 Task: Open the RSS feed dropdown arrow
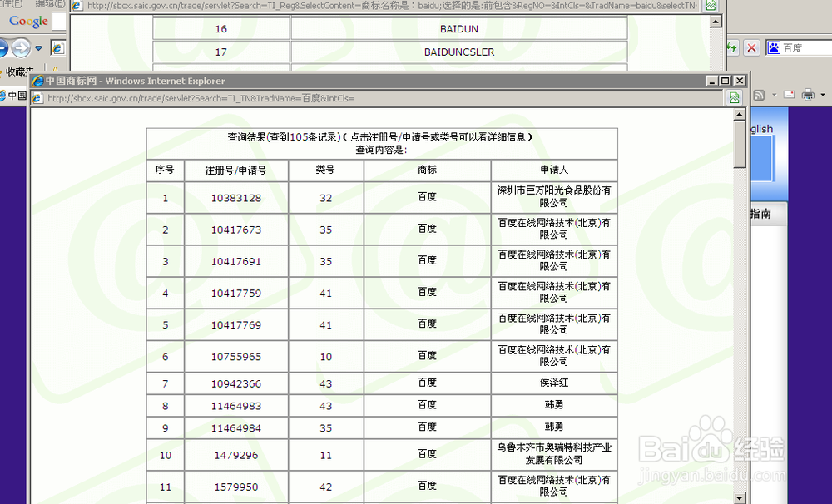[774, 95]
